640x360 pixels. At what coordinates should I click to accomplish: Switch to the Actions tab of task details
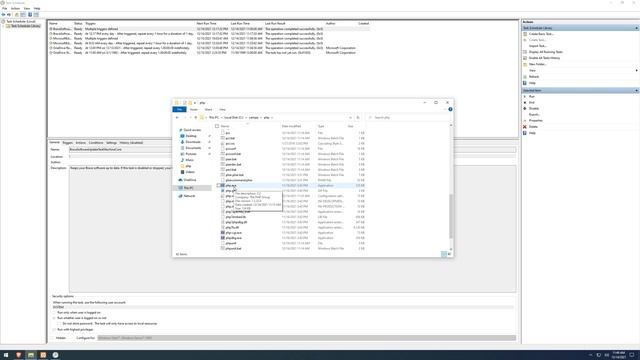80,143
